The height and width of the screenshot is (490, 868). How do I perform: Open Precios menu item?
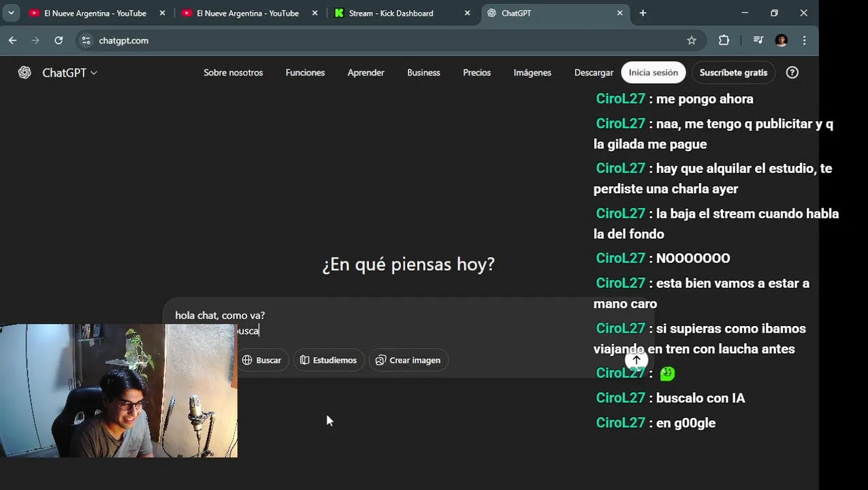coord(477,72)
